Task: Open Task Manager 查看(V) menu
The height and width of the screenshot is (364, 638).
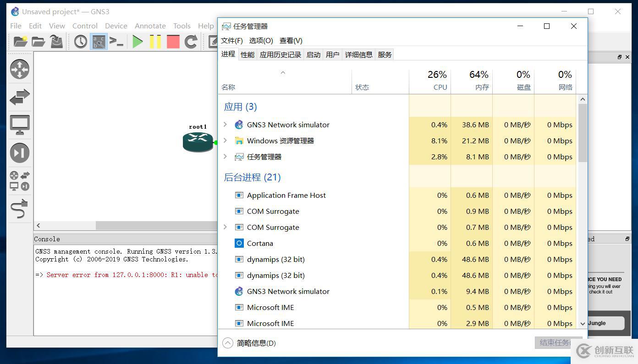Action: (x=291, y=41)
